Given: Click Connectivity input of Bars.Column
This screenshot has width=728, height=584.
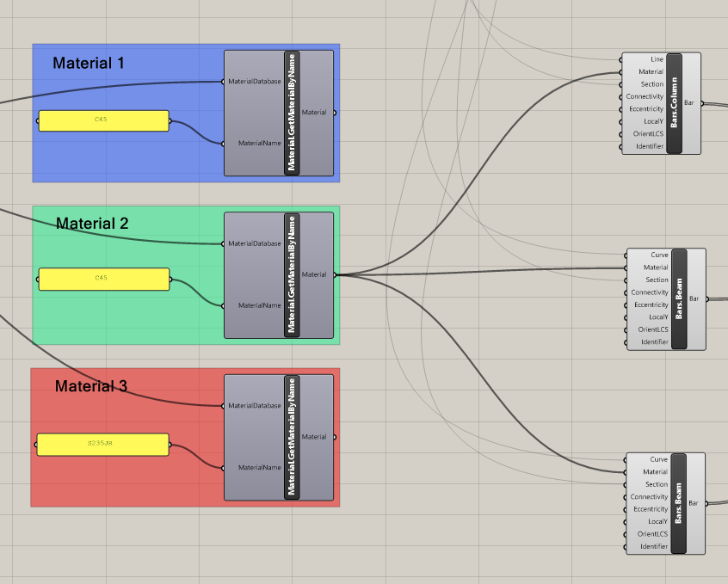Looking at the screenshot, I should point(645,96).
